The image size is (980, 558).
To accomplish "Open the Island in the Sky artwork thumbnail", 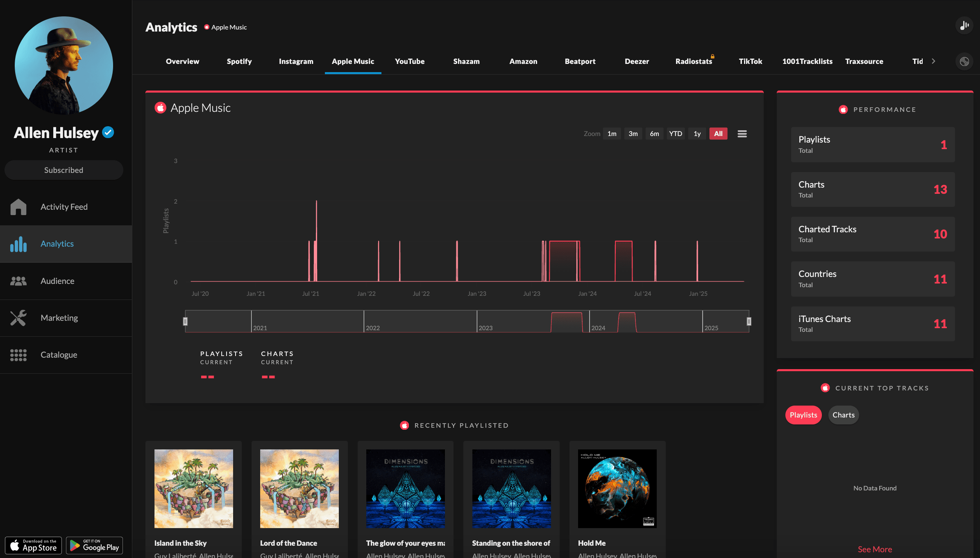I will click(x=193, y=488).
